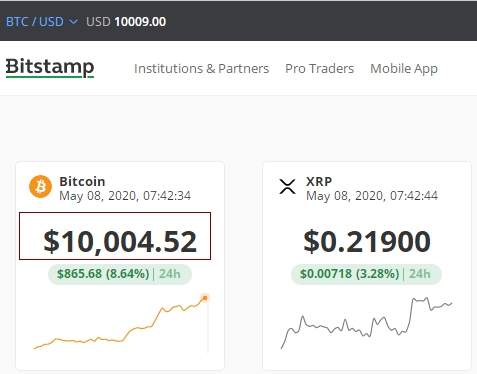This screenshot has height=374, width=477.
Task: Click the Bitcoin price $10,004.52
Action: coord(120,241)
